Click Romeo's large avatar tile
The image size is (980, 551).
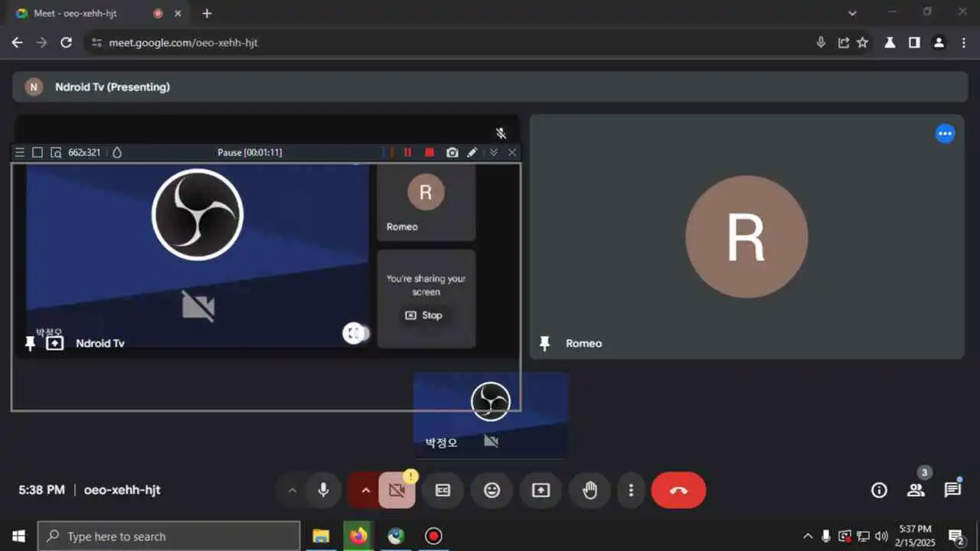click(746, 236)
